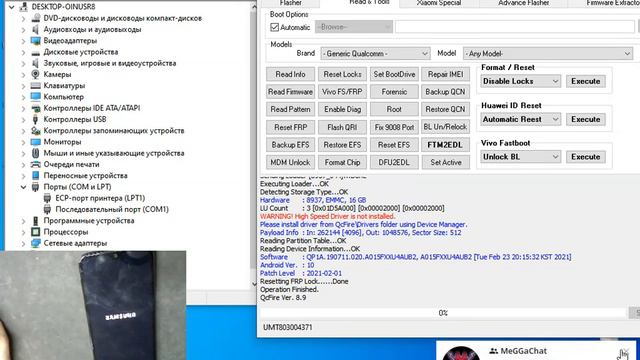
Task: Click the Backup QCN button
Action: 445,92
